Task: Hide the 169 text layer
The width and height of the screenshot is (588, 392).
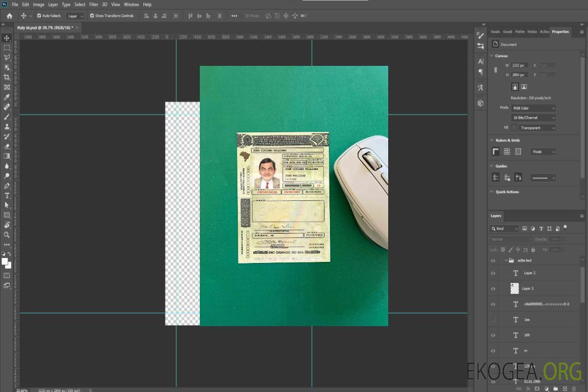Action: click(x=493, y=335)
